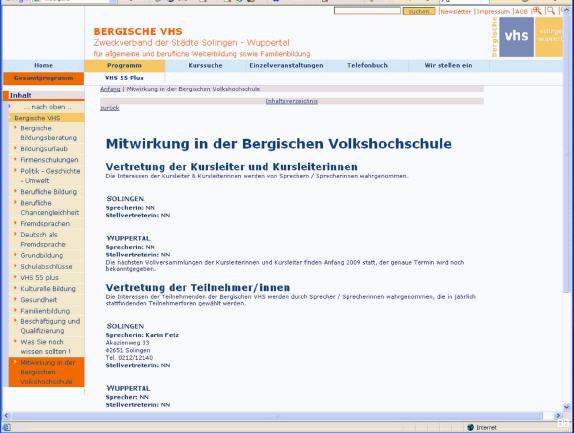Image resolution: width=574 pixels, height=433 pixels.
Task: Click the horizontal scrollbar left arrow
Action: [6, 415]
